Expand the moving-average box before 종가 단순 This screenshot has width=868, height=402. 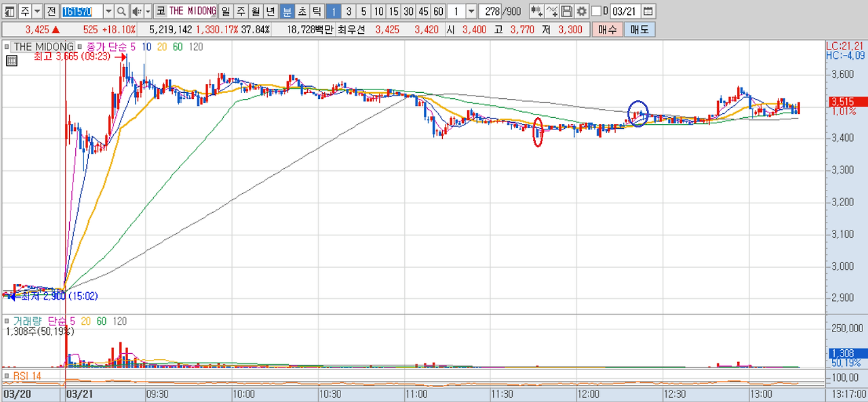tap(80, 47)
